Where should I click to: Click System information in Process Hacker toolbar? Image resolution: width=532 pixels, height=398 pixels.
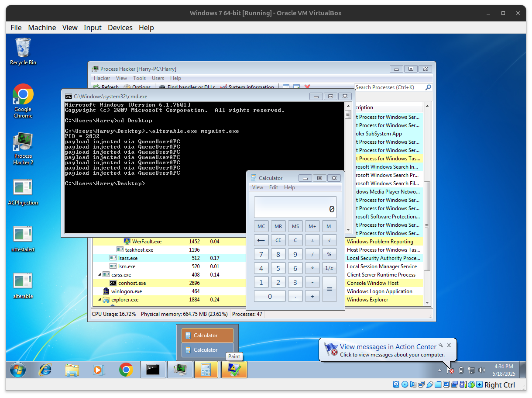pyautogui.click(x=247, y=87)
